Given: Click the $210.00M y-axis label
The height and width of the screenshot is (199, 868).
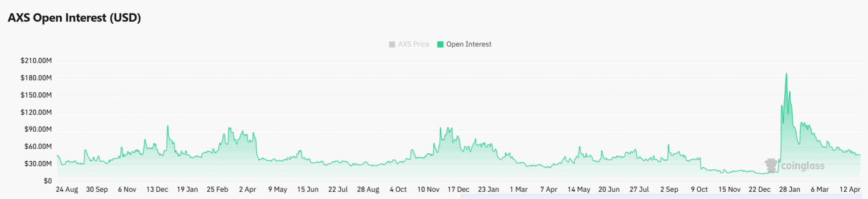Looking at the screenshot, I should point(36,61).
